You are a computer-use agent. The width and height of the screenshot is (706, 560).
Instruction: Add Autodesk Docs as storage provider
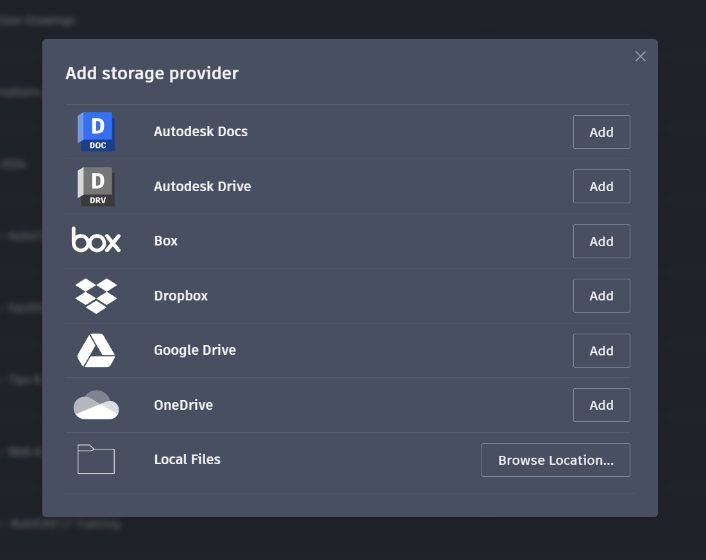point(601,132)
